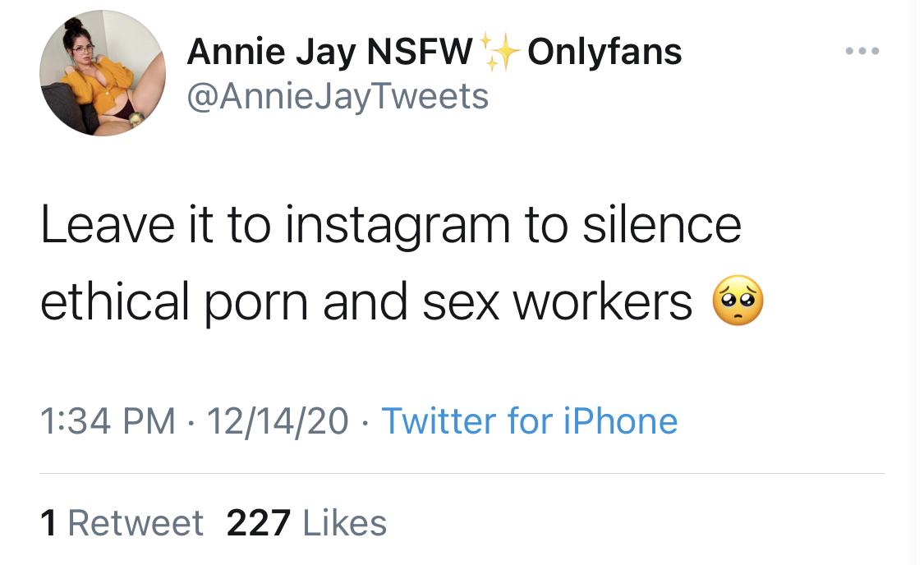Click the number 227 beside Likes
The image size is (924, 565).
259,523
